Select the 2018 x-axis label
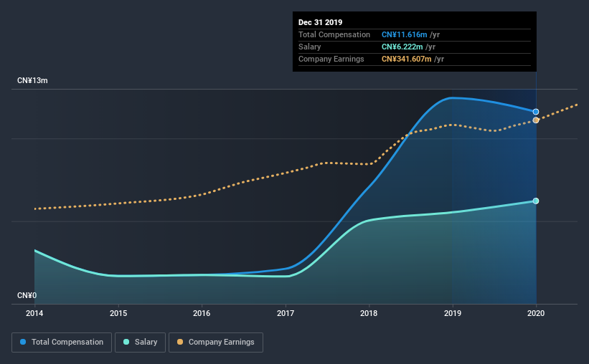Screen dimensions: 589x364 (x=369, y=313)
